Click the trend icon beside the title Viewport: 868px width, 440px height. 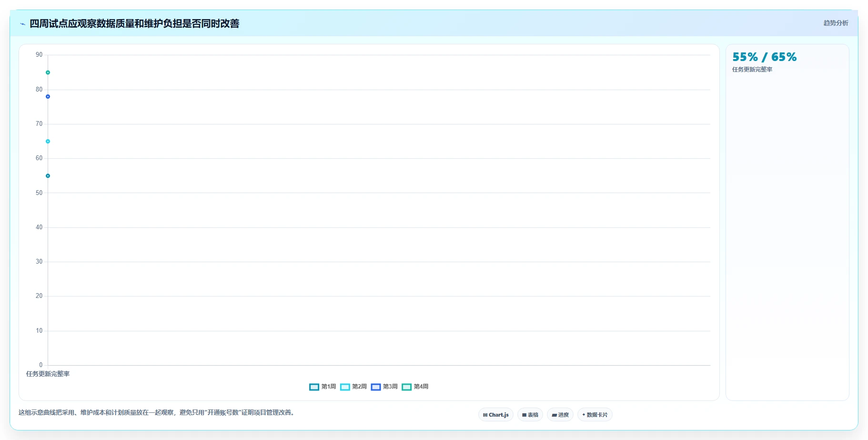pyautogui.click(x=22, y=24)
